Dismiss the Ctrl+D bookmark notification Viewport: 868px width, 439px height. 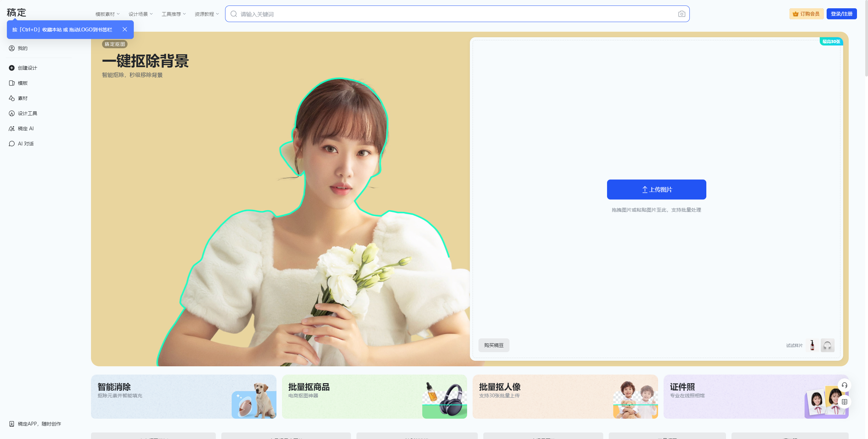[x=125, y=29]
